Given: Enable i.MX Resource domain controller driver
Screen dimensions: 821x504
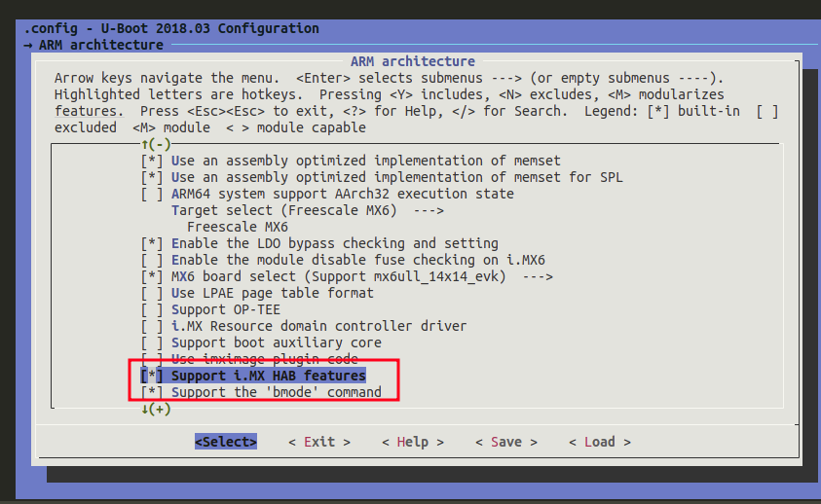Looking at the screenshot, I should tap(152, 326).
